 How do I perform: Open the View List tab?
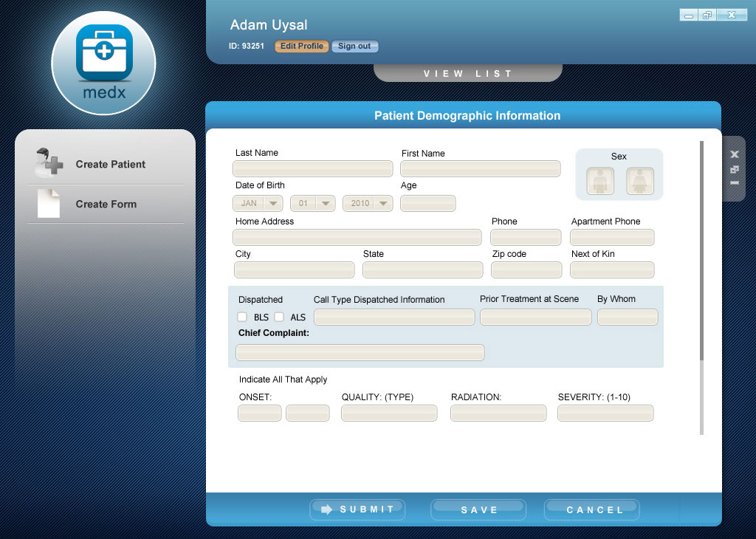(467, 73)
